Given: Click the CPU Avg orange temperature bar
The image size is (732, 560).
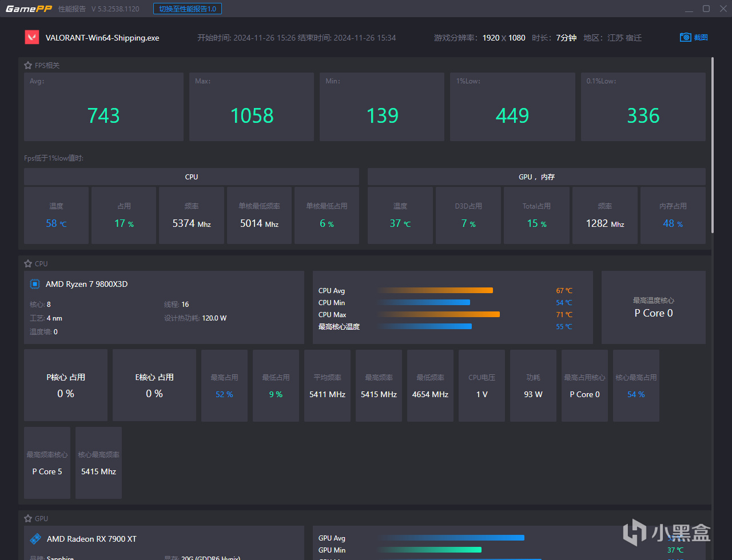Looking at the screenshot, I should 435,290.
